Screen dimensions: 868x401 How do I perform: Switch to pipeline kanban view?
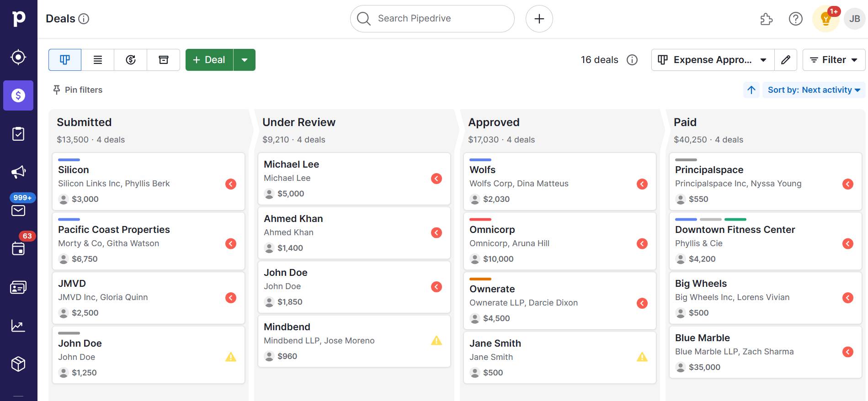[x=65, y=60]
